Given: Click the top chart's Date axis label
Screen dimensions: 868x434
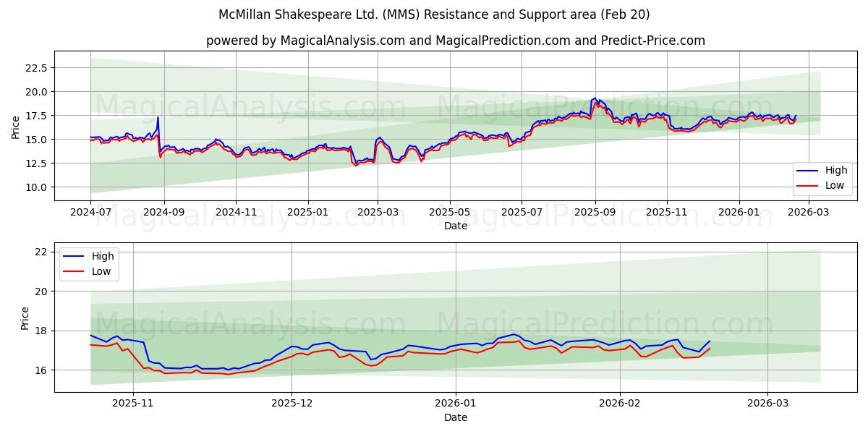Looking at the screenshot, I should pyautogui.click(x=456, y=226).
